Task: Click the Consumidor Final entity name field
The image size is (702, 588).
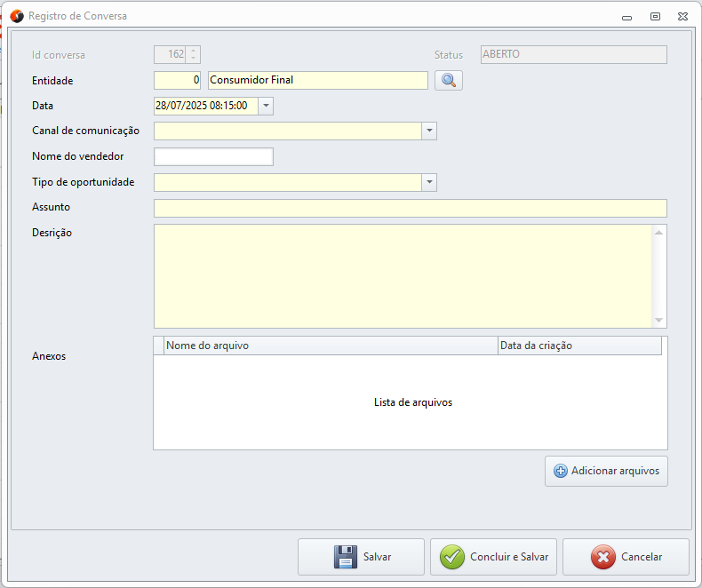Action: [317, 81]
